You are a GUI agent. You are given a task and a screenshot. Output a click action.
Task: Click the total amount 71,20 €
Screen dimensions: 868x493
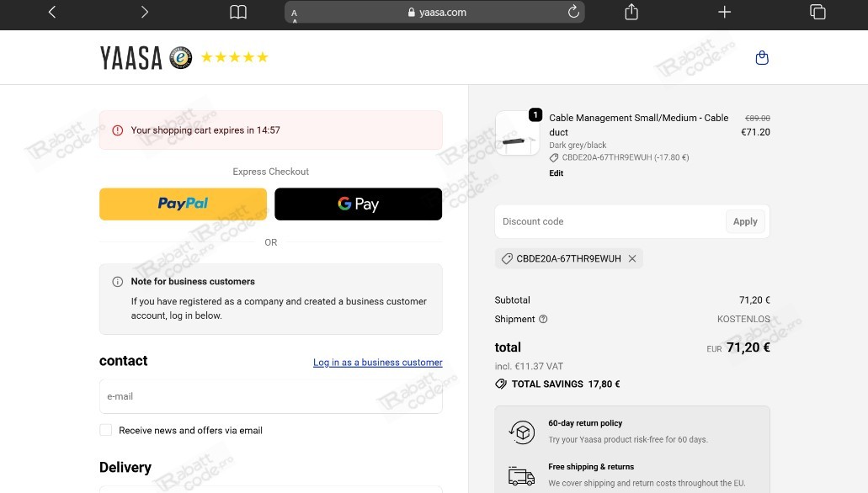click(x=748, y=347)
